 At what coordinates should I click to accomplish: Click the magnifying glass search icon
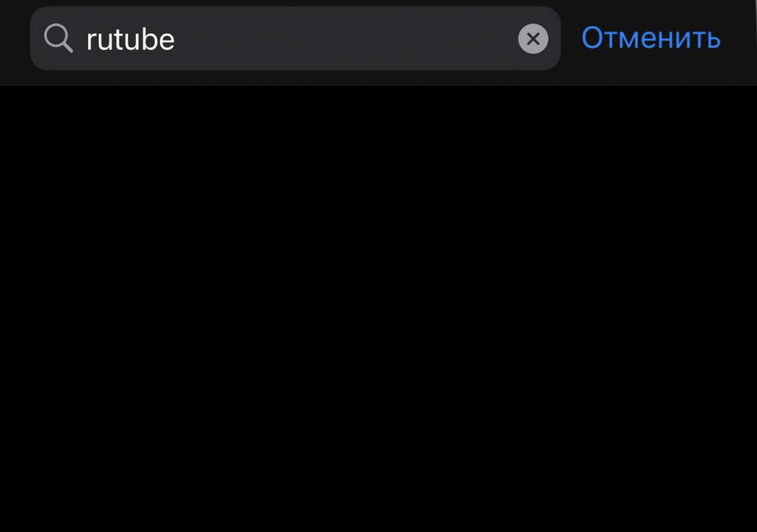59,39
